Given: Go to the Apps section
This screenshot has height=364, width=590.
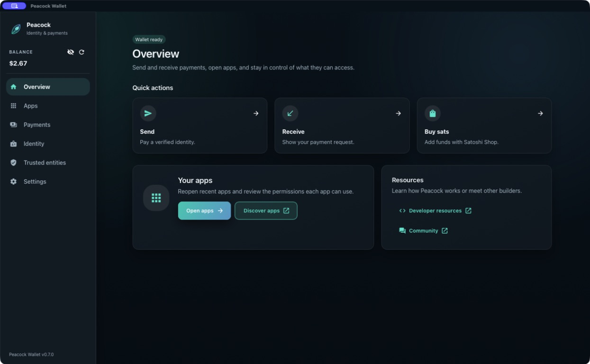Looking at the screenshot, I should point(48,106).
